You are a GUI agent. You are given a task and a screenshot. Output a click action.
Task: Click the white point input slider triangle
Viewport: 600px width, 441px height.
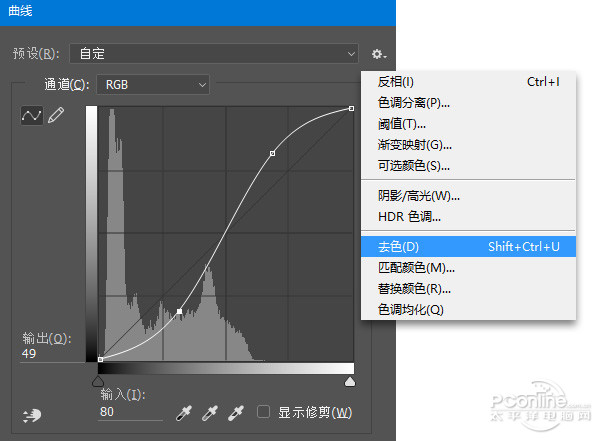[x=350, y=381]
